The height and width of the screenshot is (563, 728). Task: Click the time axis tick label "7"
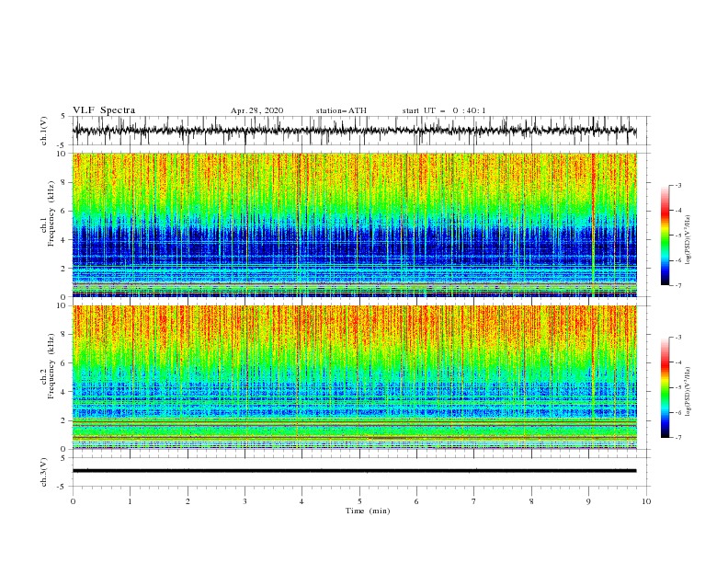[474, 501]
